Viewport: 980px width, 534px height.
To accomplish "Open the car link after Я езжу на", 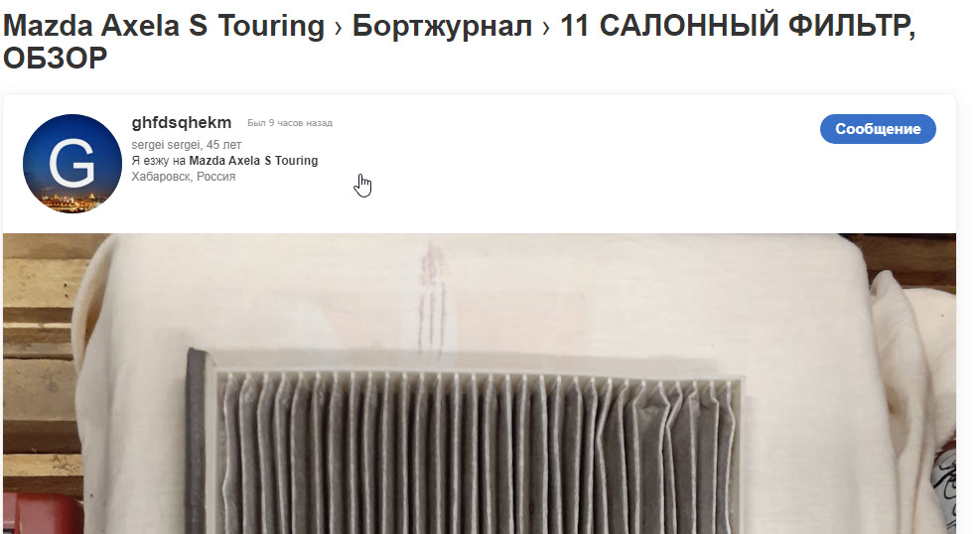I will [x=253, y=161].
